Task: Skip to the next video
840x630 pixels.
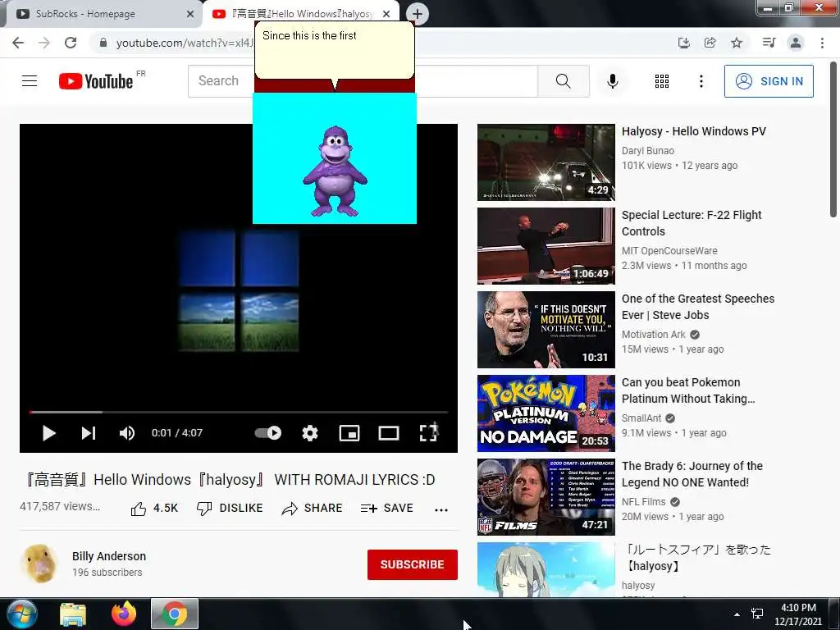Action: coord(89,433)
